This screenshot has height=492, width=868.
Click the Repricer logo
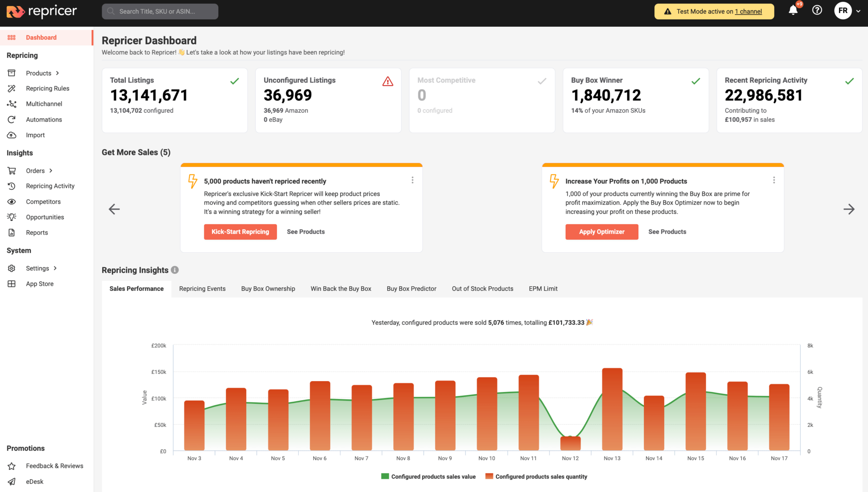(42, 11)
